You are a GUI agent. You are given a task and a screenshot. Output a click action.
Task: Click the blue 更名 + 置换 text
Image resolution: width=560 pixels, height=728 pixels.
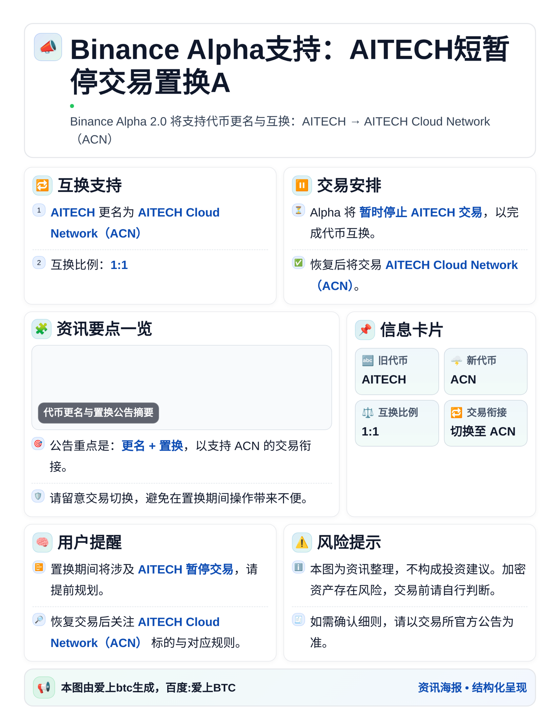click(152, 446)
